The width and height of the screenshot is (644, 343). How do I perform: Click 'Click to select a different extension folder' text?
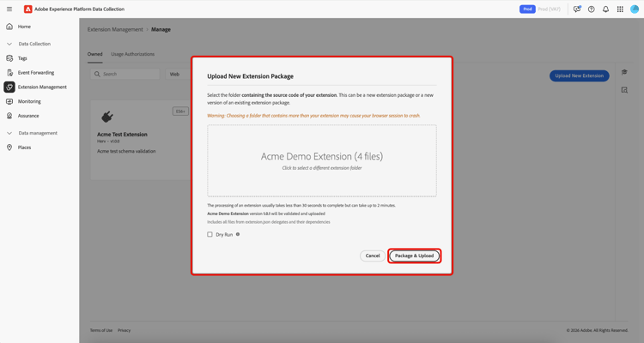[322, 168]
